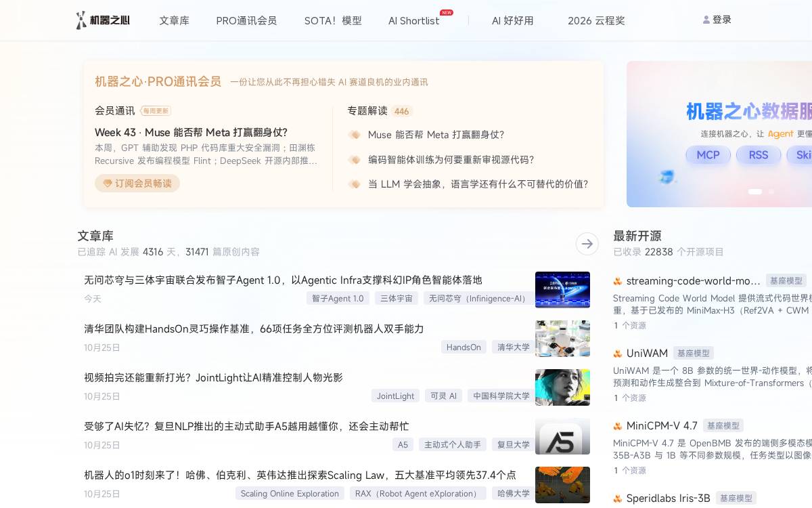The image size is (812, 508).
Task: Click the 智子Agent 1.0 tag
Action: pyautogui.click(x=338, y=299)
